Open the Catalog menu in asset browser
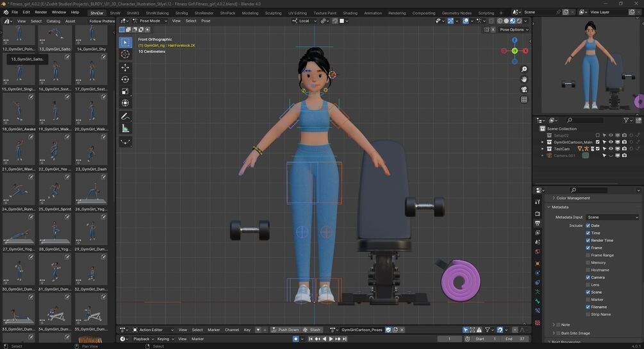644x349 pixels. click(x=53, y=21)
